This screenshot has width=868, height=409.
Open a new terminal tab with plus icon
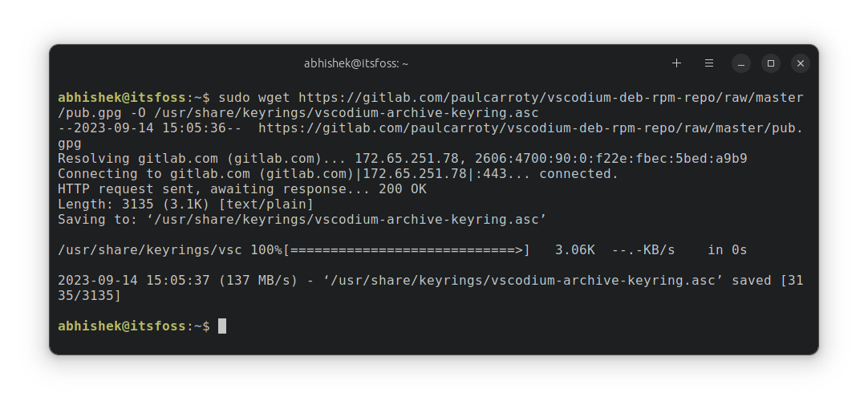[676, 63]
